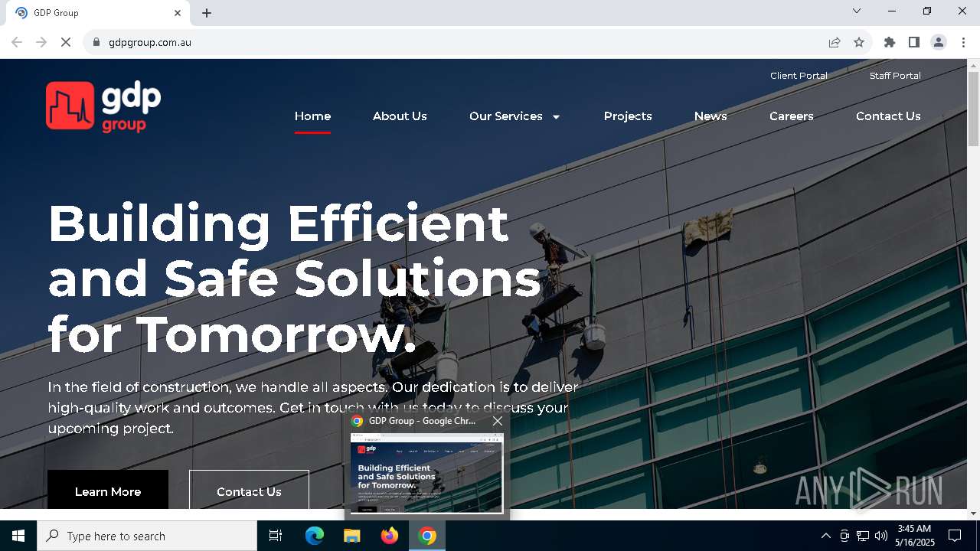Open a new browser tab
The width and height of the screenshot is (980, 551).
click(207, 13)
